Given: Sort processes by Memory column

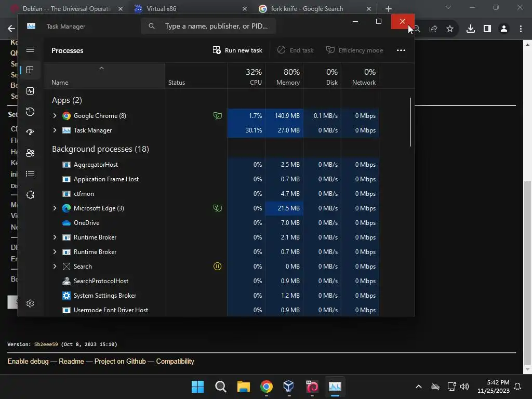Looking at the screenshot, I should [284, 76].
